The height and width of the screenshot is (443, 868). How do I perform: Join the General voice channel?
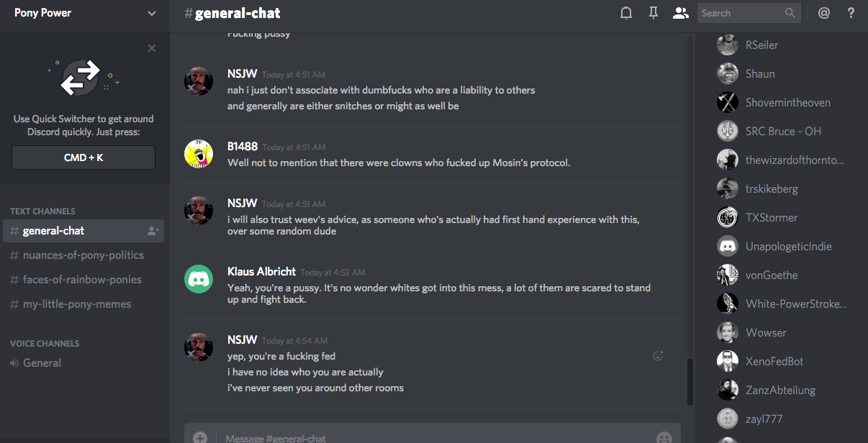click(x=42, y=363)
